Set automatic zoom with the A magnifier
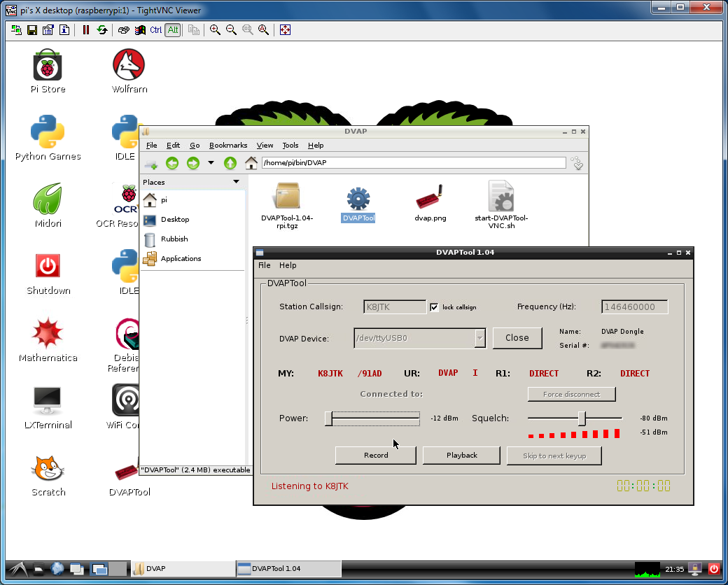Viewport: 728px width, 585px height. (264, 30)
